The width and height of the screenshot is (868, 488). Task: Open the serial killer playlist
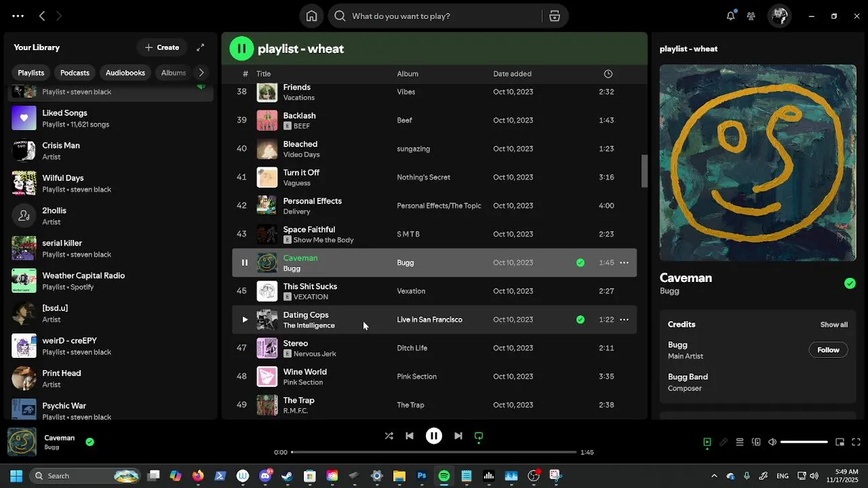tap(111, 249)
